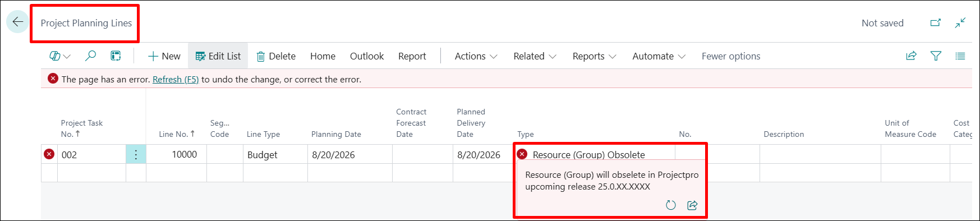
Task: Click the Planning Date cell 8/20/2026
Action: (350, 154)
